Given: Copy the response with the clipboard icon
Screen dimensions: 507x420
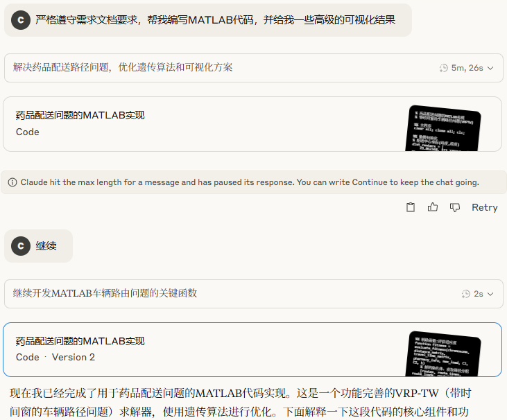Looking at the screenshot, I should tap(411, 207).
